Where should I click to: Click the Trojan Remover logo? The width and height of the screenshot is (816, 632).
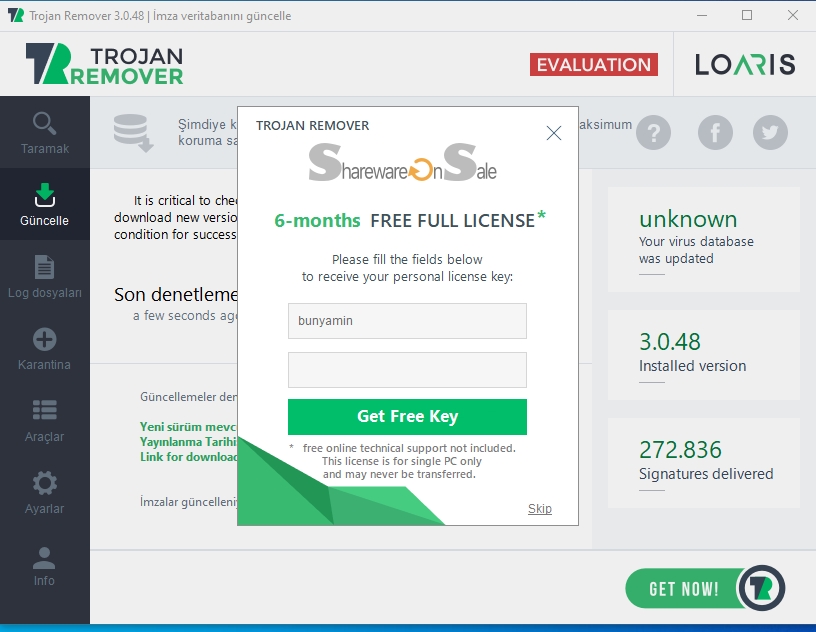tap(105, 64)
